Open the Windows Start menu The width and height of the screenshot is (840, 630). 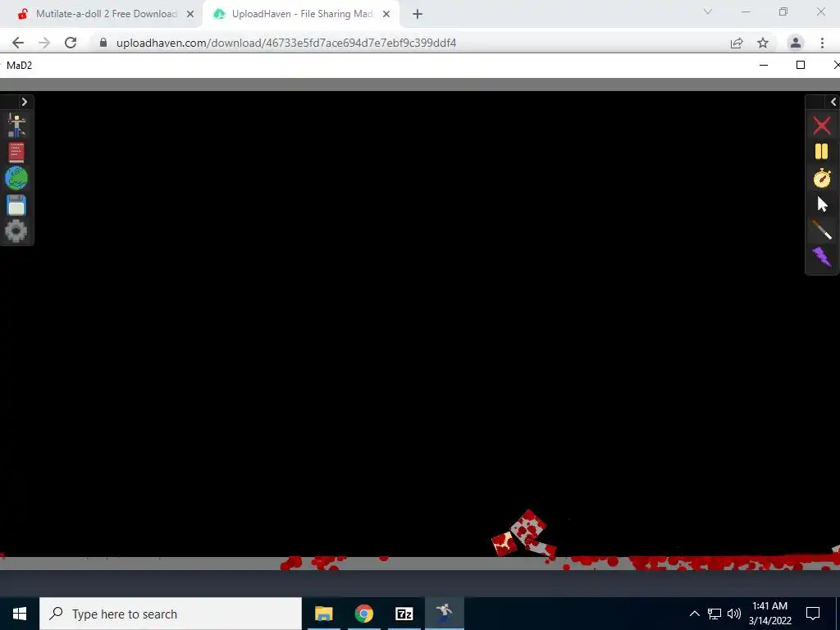point(20,614)
